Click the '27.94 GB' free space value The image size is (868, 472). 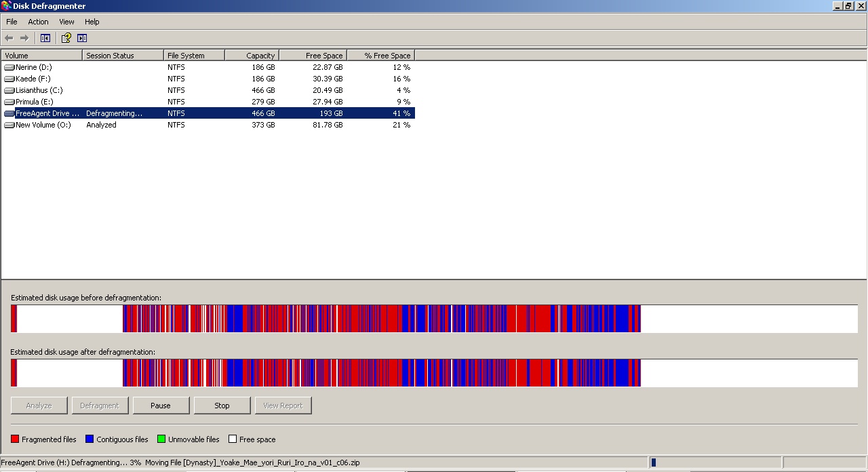pos(328,102)
